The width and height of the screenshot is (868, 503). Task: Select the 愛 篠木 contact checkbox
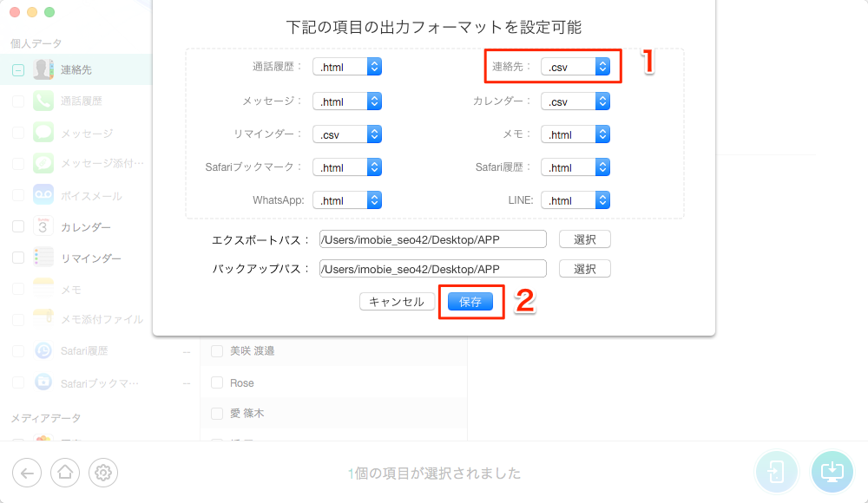[x=217, y=414]
